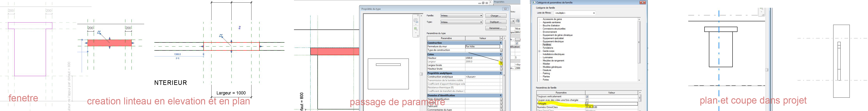
Task: Toggle the Toujours verticalement checkbox
Action: (x=587, y=97)
